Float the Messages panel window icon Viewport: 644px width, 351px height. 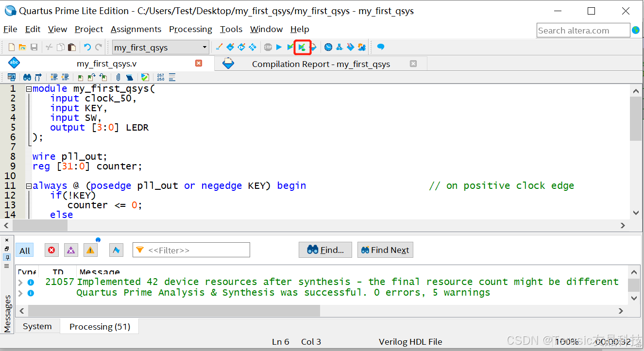(6, 249)
